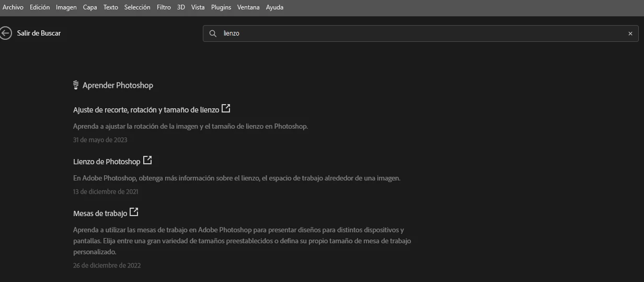Click the lightbulb icon beside Aprender Photoshop

(76, 85)
